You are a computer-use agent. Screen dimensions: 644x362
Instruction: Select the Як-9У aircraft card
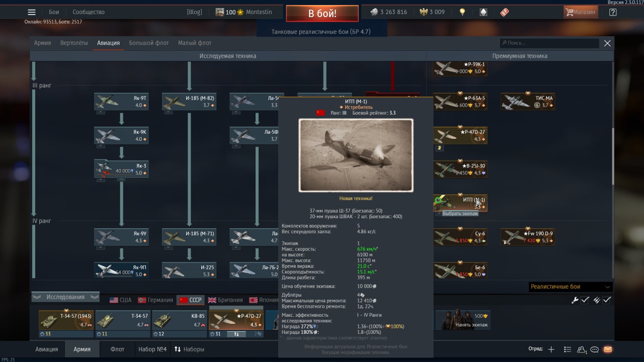[121, 237]
